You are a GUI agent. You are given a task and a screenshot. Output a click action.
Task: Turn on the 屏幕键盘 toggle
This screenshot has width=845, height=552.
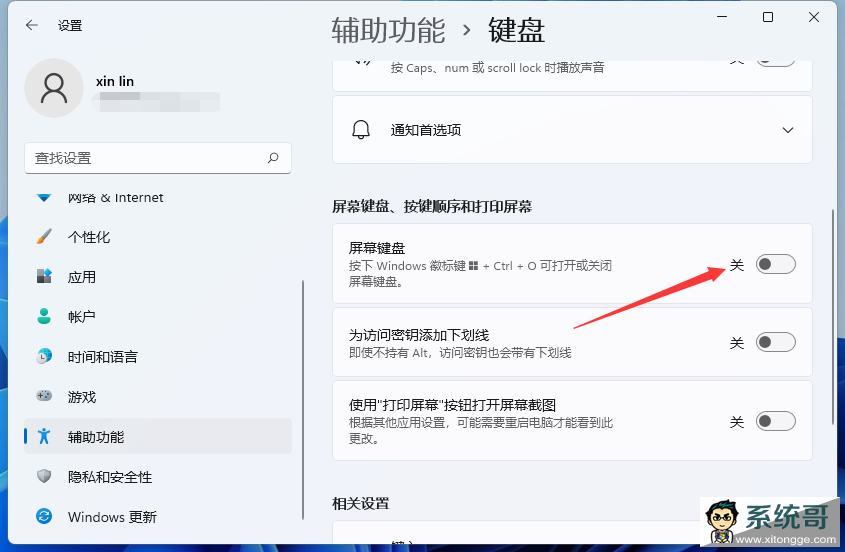tap(775, 264)
